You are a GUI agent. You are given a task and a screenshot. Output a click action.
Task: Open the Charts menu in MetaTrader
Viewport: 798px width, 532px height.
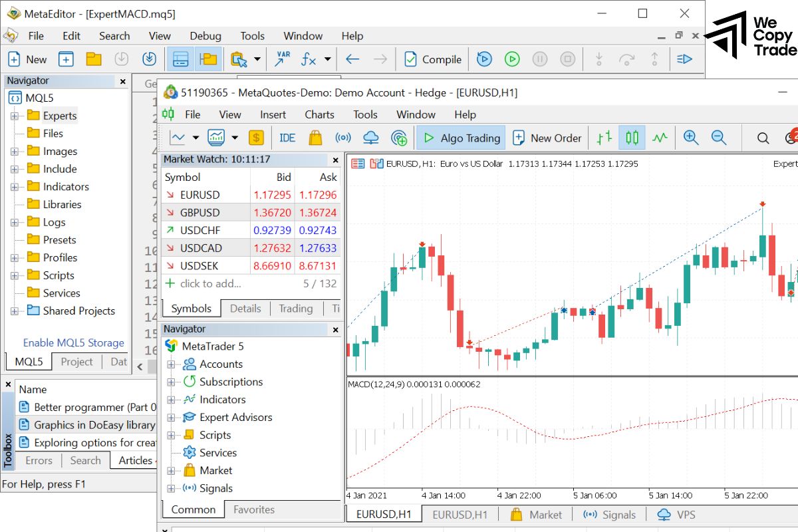coord(319,114)
